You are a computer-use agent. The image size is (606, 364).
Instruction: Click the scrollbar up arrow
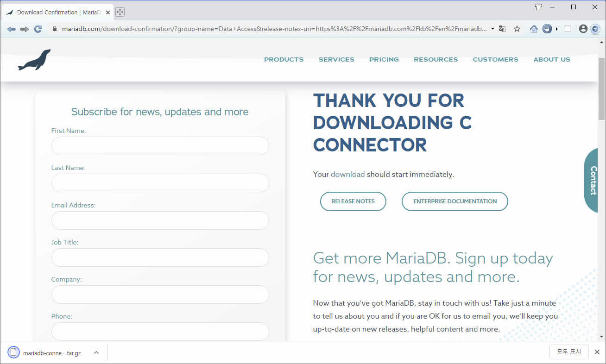[x=602, y=42]
